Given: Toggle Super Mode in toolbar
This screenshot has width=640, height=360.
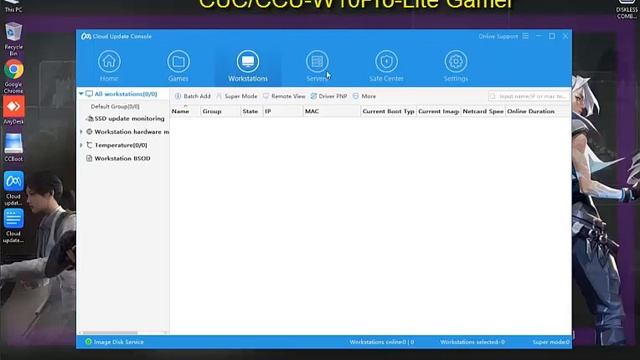Looking at the screenshot, I should coord(237,96).
